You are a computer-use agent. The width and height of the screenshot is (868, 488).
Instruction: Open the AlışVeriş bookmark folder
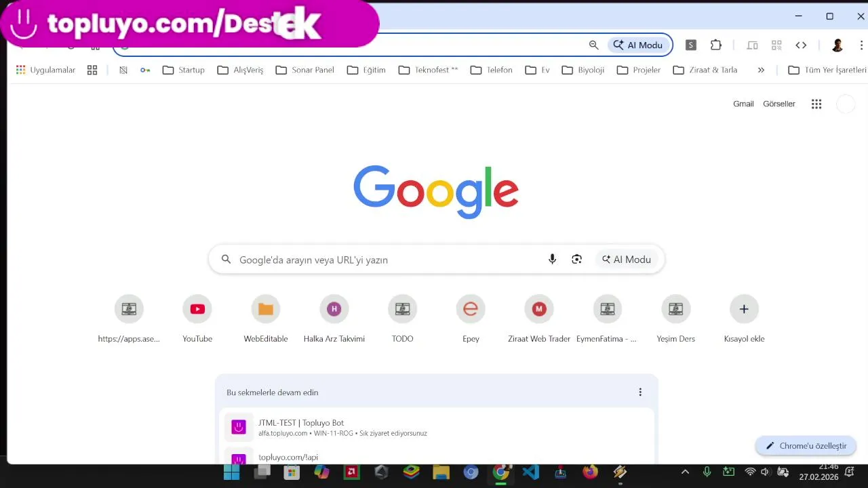(x=240, y=70)
